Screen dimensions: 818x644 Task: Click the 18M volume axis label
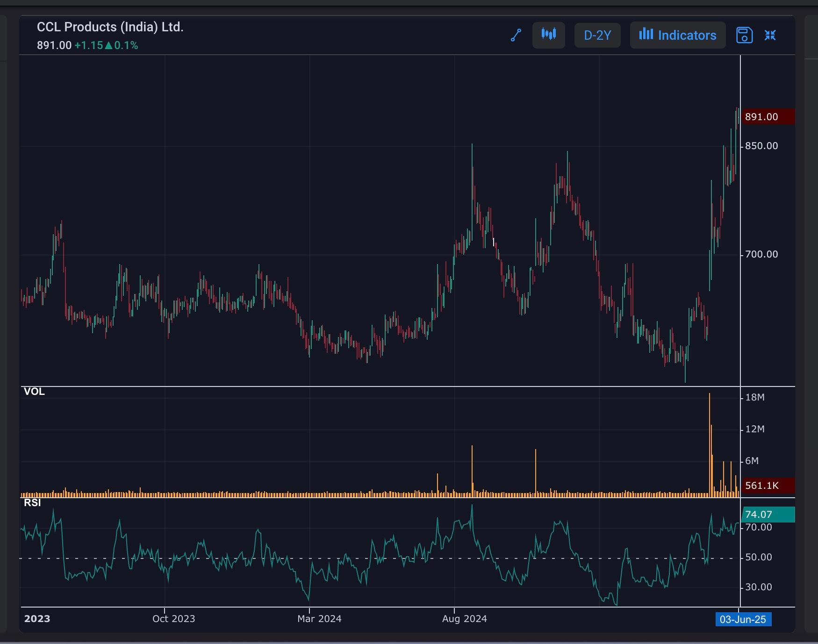coord(755,398)
